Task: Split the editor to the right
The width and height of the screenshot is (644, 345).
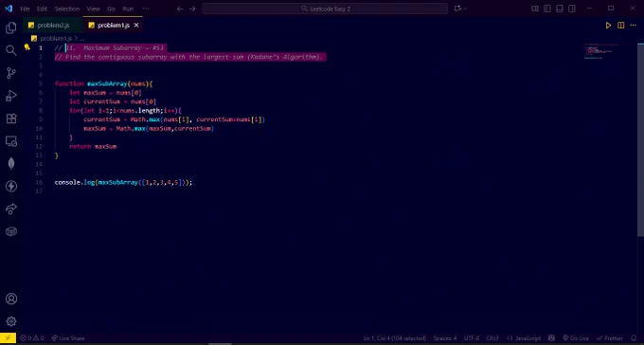Action: [x=621, y=26]
